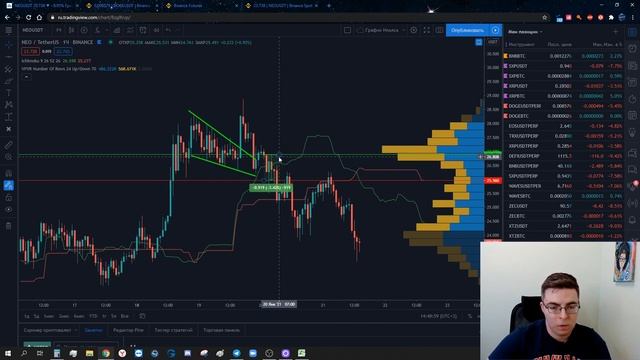
Task: Open the watchlist name dropdown
Action: [525, 32]
